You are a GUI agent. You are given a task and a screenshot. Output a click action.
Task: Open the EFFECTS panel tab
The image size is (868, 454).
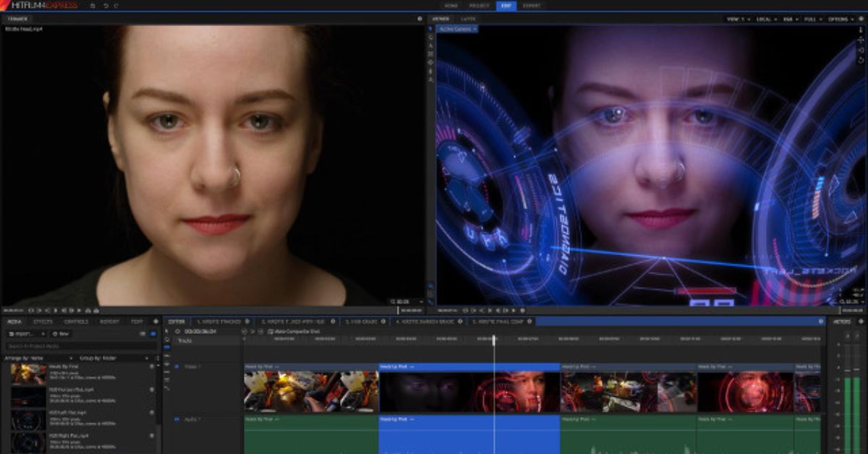[x=43, y=321]
